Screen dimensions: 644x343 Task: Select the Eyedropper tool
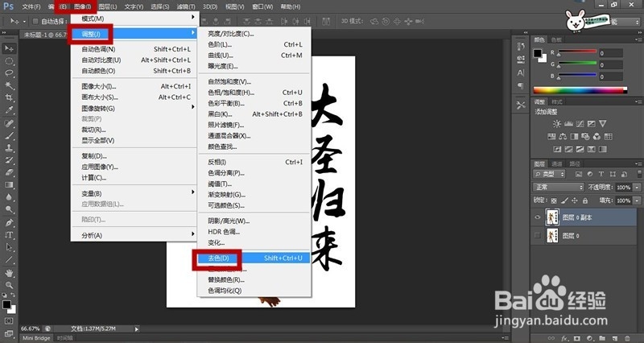[9, 110]
